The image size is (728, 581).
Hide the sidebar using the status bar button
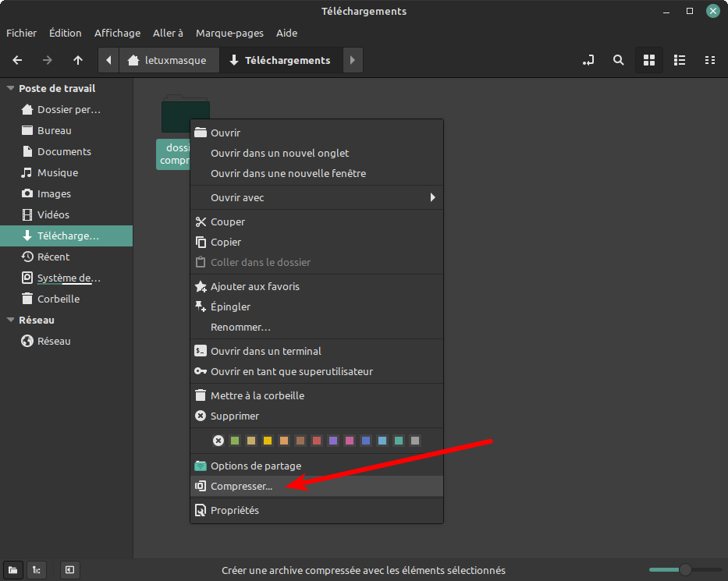pyautogui.click(x=69, y=570)
